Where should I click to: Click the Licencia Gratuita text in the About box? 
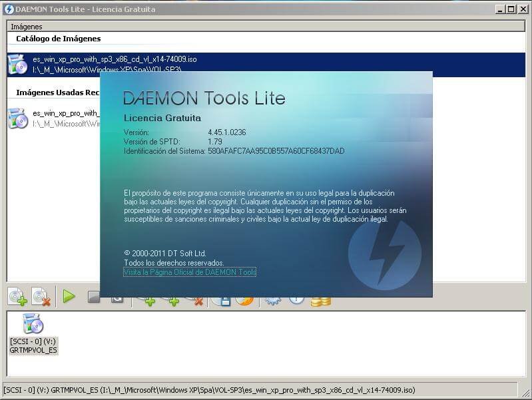(162, 118)
